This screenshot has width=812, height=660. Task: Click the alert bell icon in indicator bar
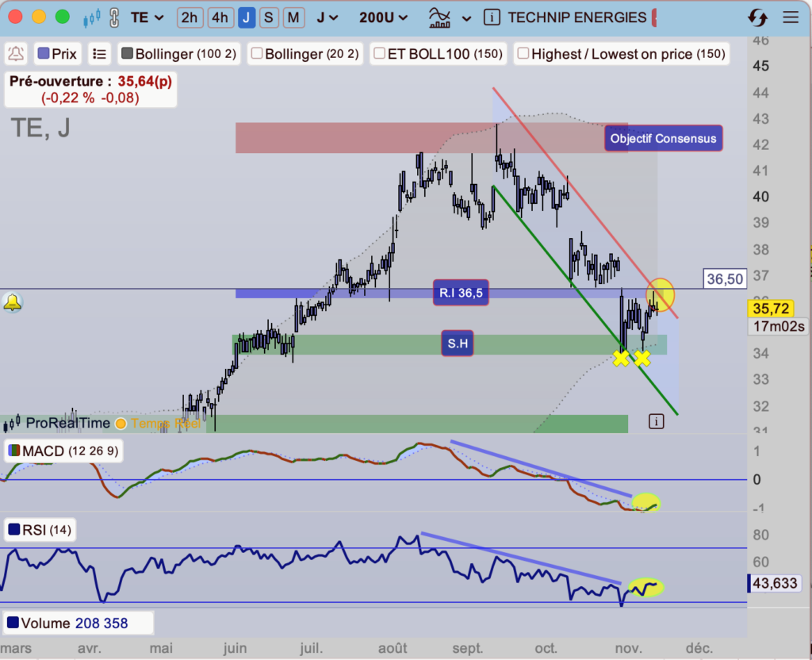pos(16,54)
